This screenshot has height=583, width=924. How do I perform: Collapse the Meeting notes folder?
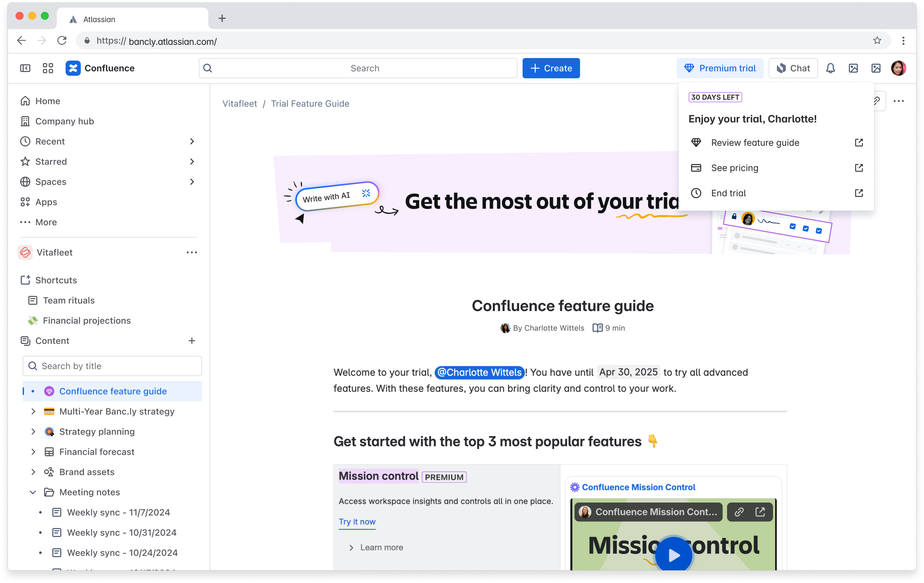(x=33, y=492)
